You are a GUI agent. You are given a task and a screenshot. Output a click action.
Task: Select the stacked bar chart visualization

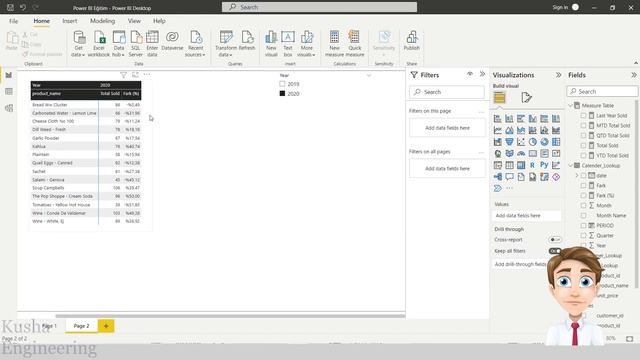pyautogui.click(x=498, y=119)
